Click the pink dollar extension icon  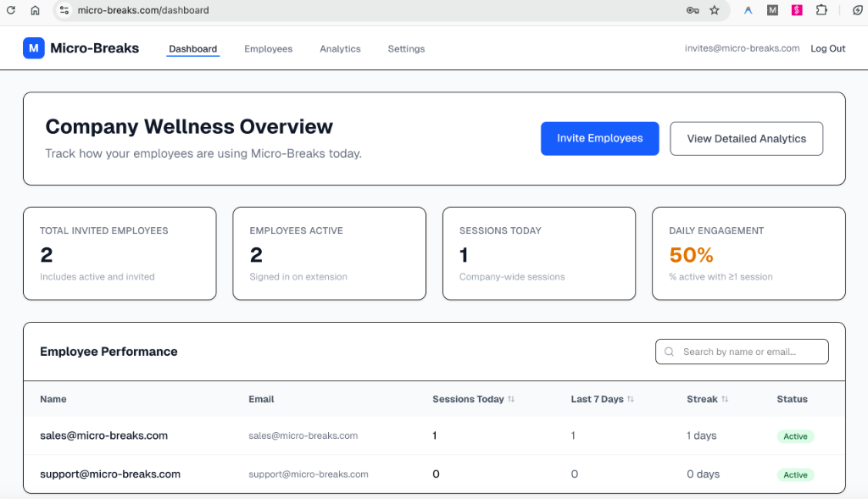tap(797, 10)
